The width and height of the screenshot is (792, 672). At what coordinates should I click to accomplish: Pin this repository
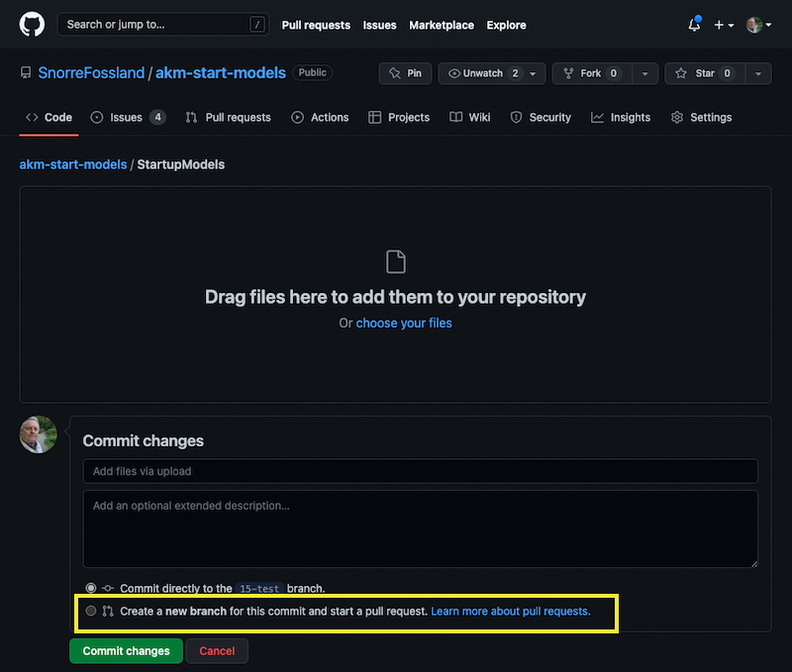tap(405, 73)
